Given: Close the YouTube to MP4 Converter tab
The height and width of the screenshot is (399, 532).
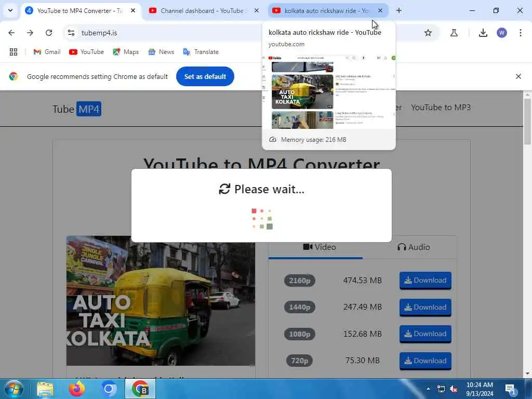Looking at the screenshot, I should point(133,10).
